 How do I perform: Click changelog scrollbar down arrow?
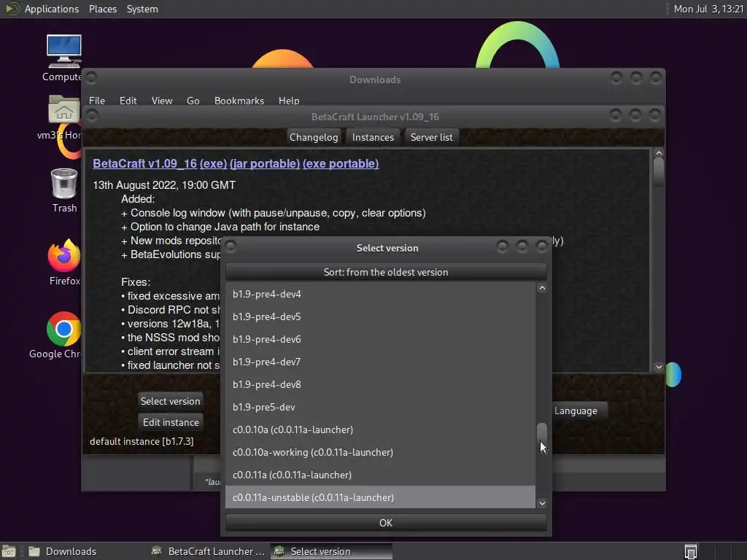(x=659, y=367)
